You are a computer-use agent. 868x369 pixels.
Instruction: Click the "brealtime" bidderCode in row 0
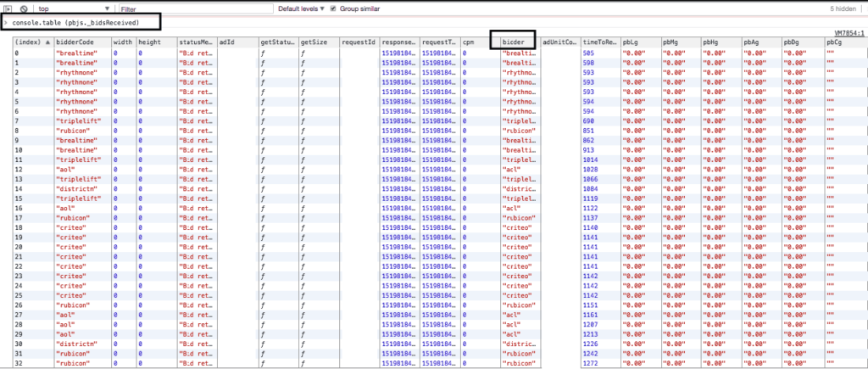click(76, 53)
